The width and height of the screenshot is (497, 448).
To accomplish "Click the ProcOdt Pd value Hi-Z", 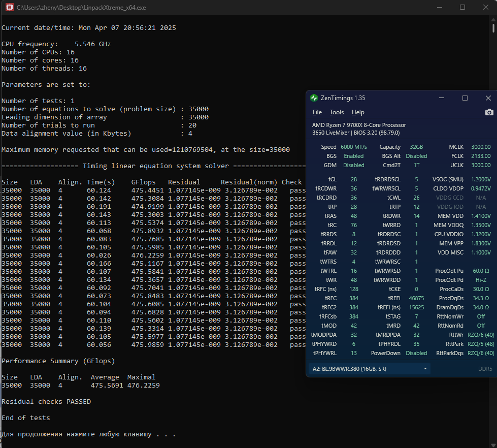I will [x=481, y=280].
